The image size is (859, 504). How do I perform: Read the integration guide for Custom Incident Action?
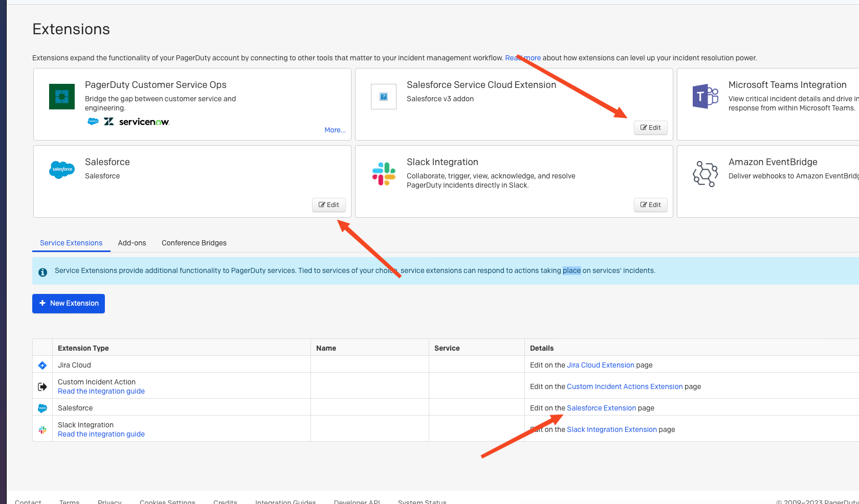tap(101, 391)
